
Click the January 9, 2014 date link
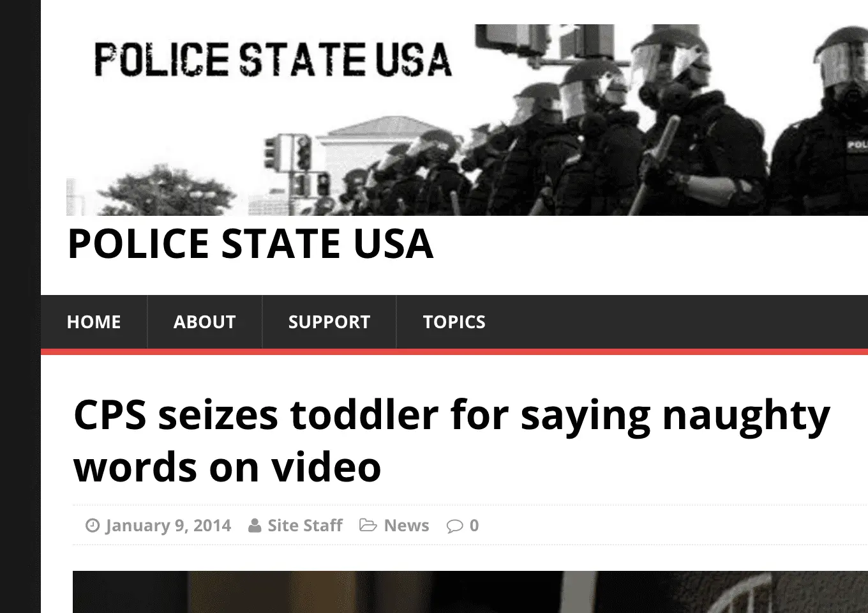tap(168, 526)
